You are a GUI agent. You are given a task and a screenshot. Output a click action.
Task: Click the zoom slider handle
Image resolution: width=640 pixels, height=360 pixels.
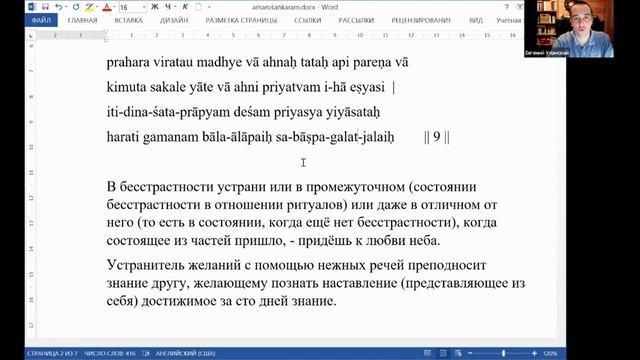point(503,353)
